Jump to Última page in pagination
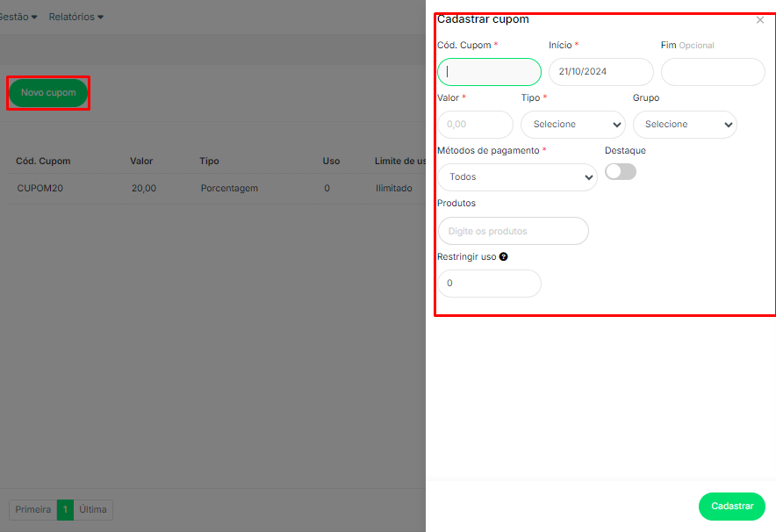The height and width of the screenshot is (532, 776). (x=93, y=510)
